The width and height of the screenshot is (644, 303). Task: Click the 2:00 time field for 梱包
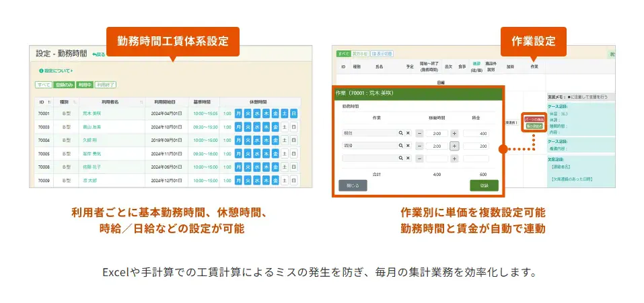click(x=437, y=134)
